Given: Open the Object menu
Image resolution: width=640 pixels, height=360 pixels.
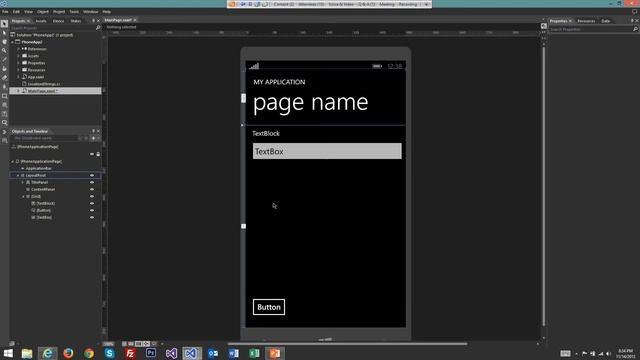Looking at the screenshot, I should click(43, 12).
